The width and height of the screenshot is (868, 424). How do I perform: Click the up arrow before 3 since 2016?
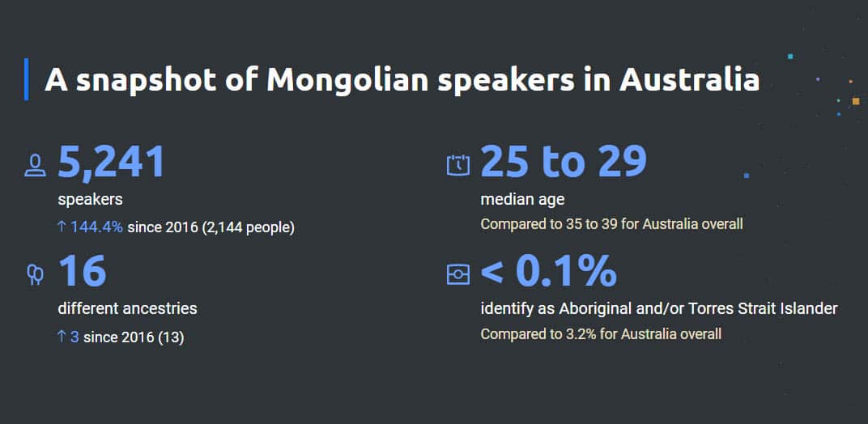point(62,337)
